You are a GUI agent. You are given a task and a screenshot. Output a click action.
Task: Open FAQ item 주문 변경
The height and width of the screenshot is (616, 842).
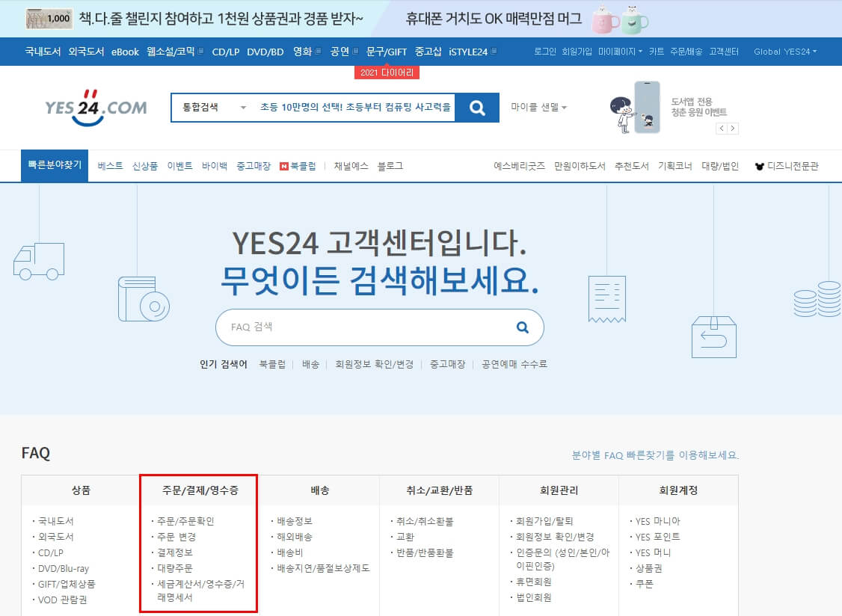click(176, 537)
